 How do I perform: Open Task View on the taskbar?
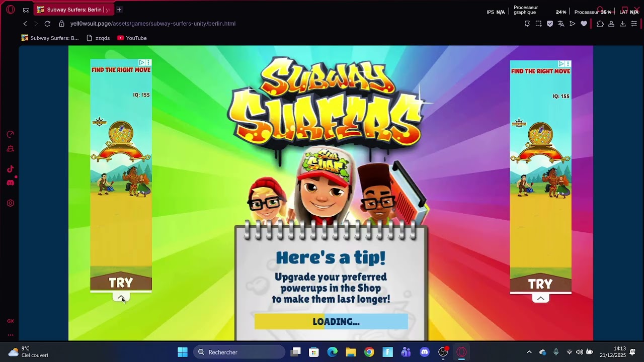296,352
